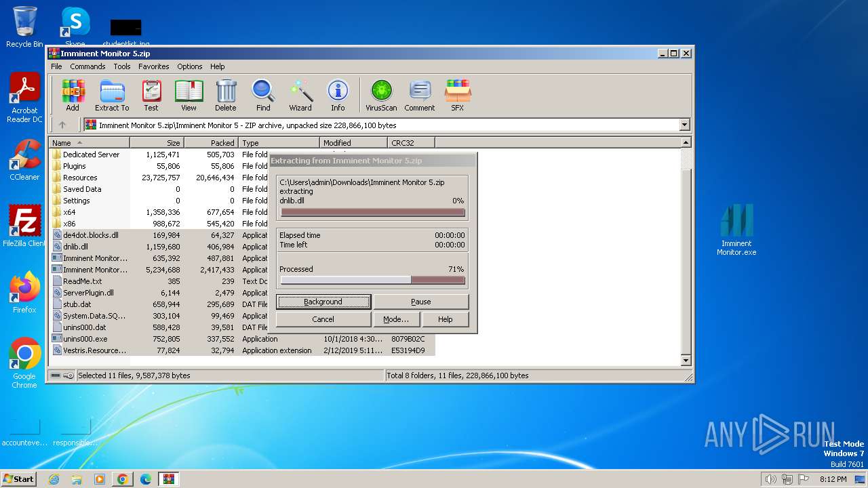Sort by Modified column header
This screenshot has width=868, height=488.
353,142
